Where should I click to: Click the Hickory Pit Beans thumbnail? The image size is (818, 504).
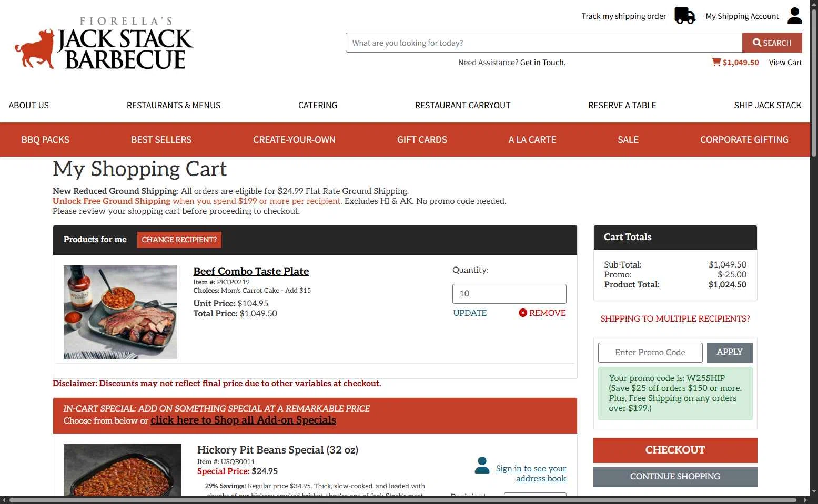pos(123,470)
